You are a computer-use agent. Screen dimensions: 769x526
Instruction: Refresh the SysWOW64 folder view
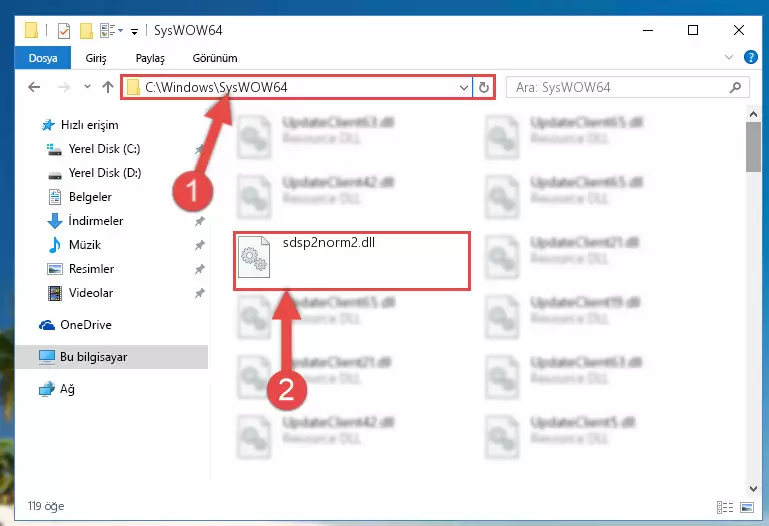click(x=484, y=88)
